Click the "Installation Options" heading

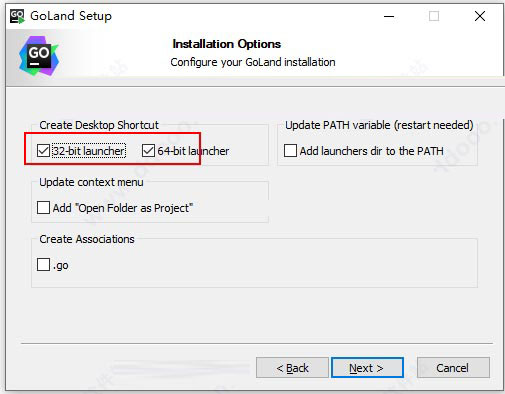point(227,44)
